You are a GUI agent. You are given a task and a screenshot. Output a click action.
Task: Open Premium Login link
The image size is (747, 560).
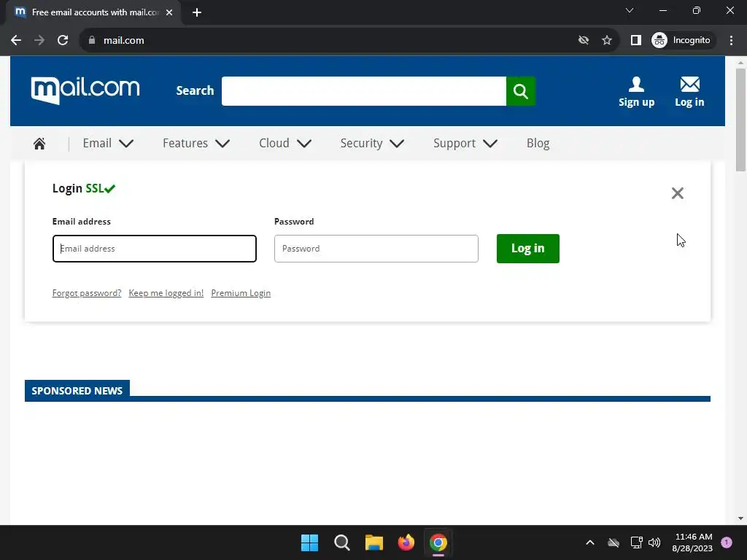tap(241, 293)
